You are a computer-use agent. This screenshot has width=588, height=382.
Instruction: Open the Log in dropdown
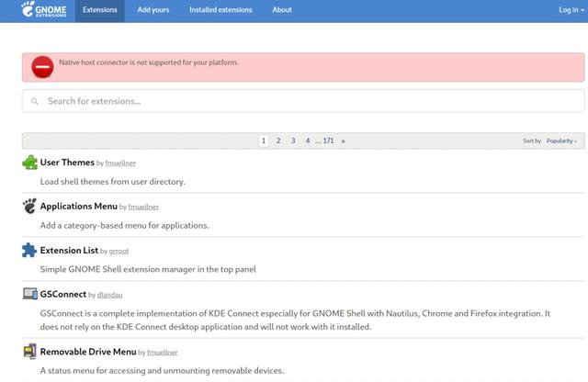coord(571,10)
